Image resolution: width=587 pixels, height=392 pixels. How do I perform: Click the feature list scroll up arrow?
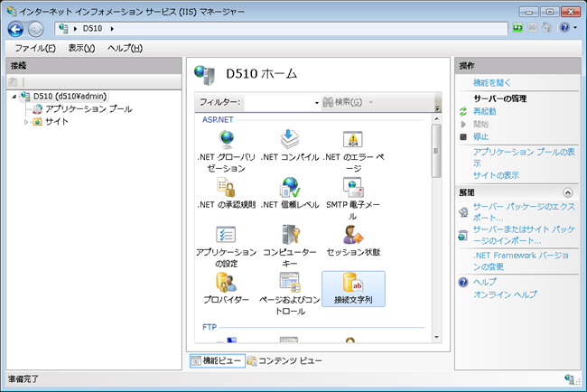point(436,118)
